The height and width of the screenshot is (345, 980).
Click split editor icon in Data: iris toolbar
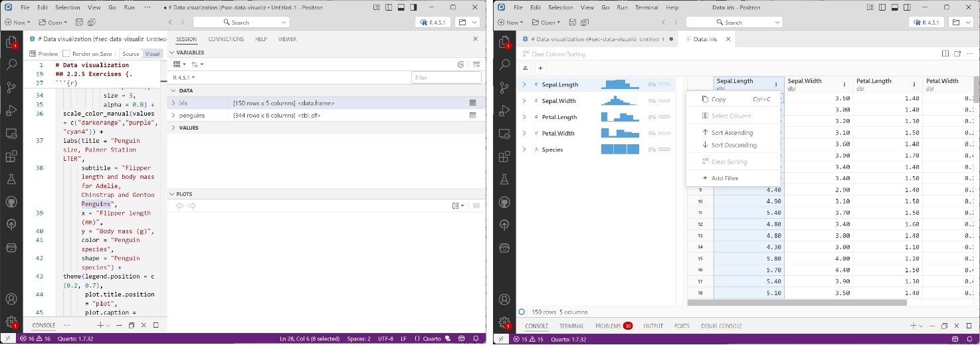coord(945,54)
